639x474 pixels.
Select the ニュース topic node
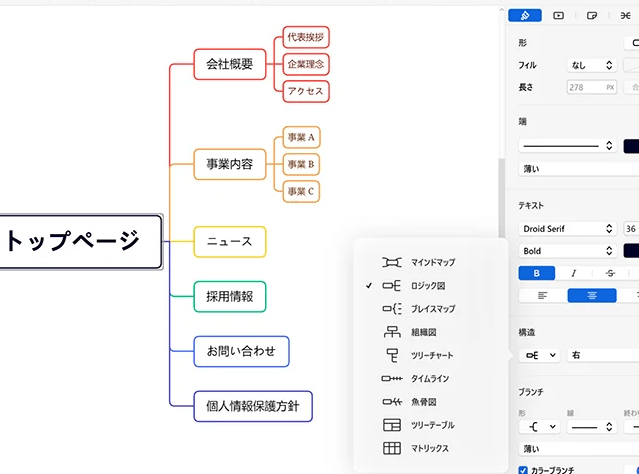pyautogui.click(x=230, y=242)
